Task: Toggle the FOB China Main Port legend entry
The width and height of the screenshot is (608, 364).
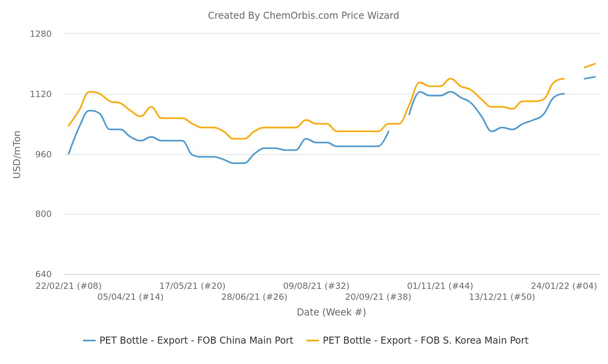Action: (x=196, y=341)
